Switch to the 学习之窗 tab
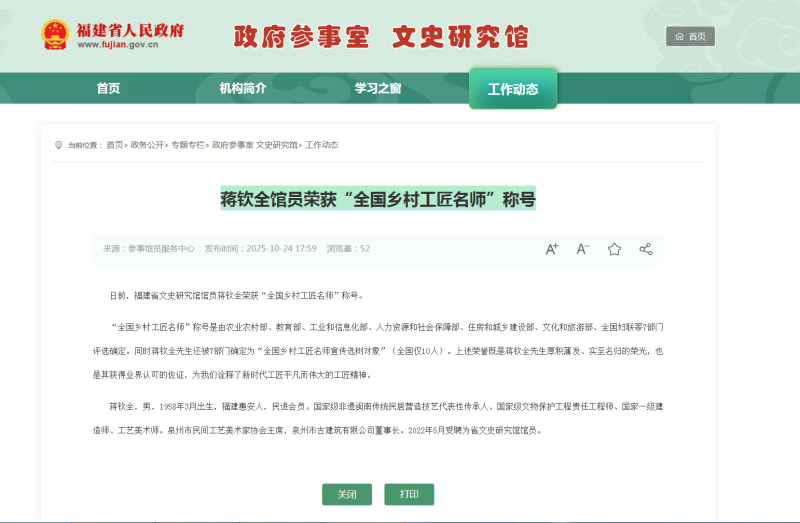 378,88
